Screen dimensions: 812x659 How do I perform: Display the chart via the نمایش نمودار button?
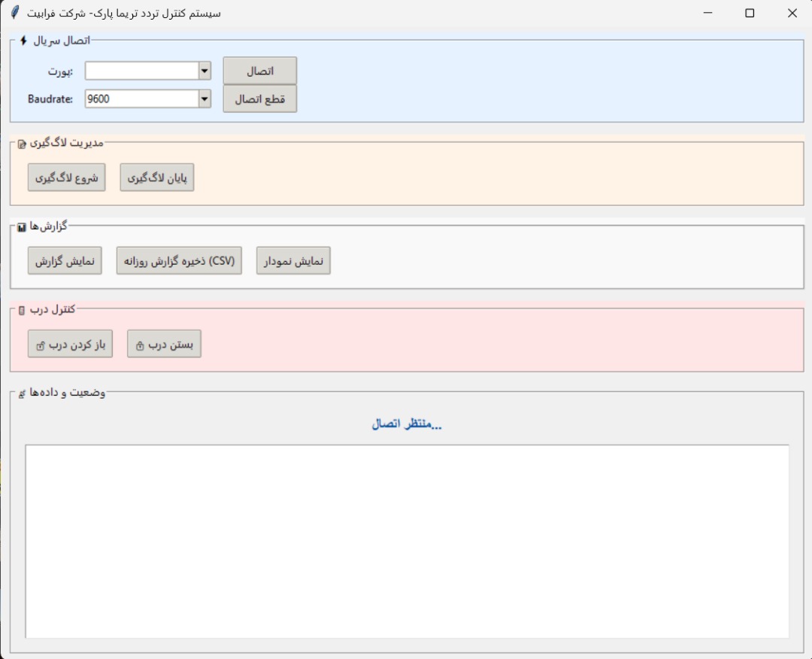[x=293, y=260]
